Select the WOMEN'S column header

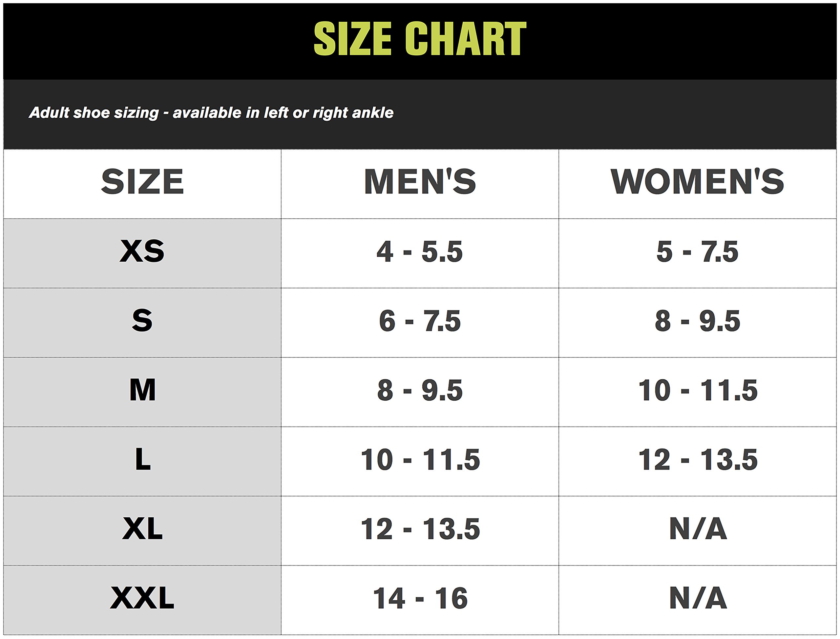point(697,182)
